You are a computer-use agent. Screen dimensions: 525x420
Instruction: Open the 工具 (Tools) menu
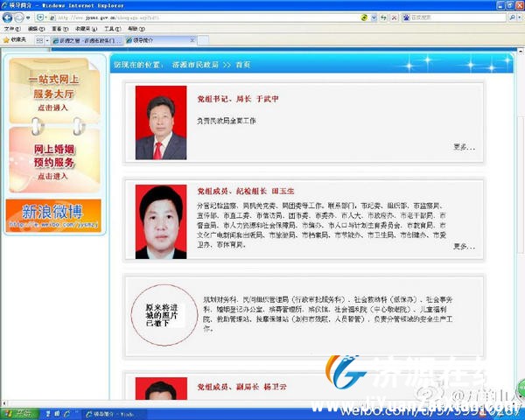112,29
